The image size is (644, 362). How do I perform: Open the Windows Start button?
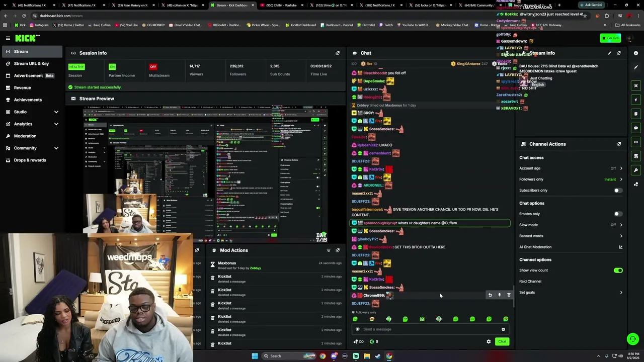(x=255, y=356)
